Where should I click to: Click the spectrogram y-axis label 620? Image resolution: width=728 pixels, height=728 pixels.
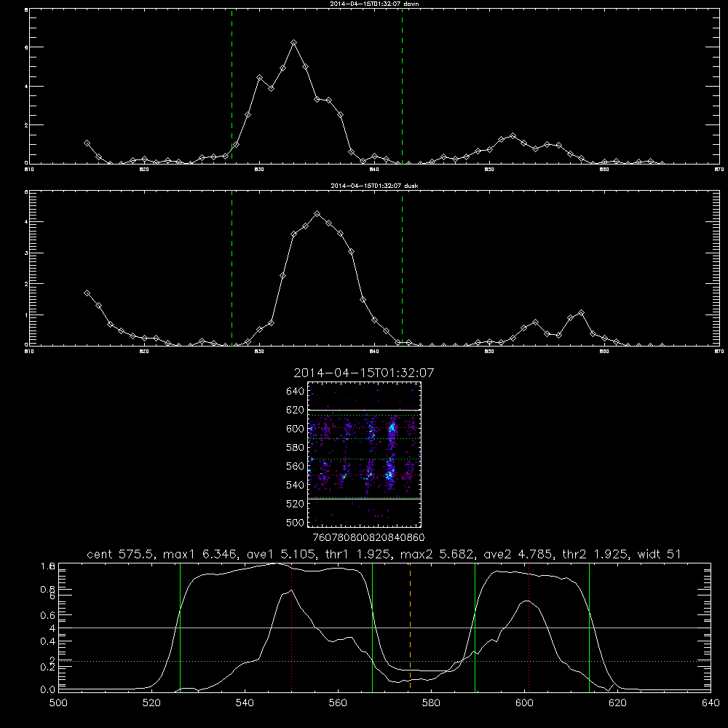[296, 410]
